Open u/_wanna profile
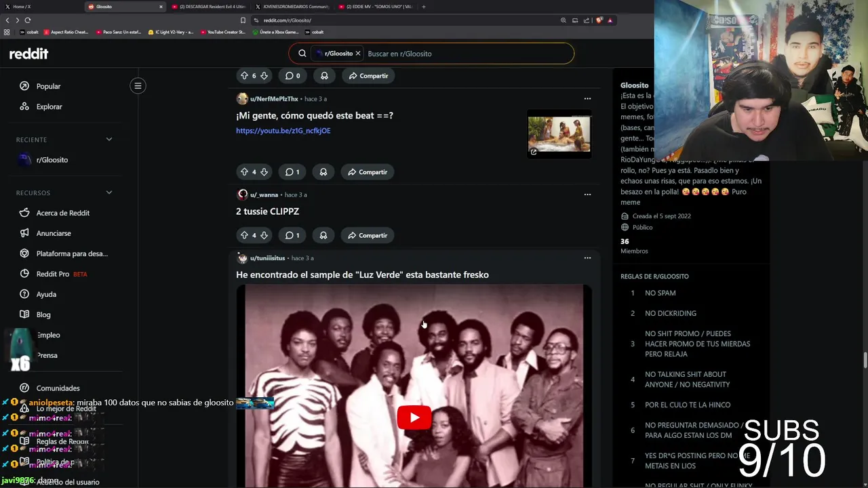Image resolution: width=868 pixels, height=488 pixels. click(x=264, y=195)
